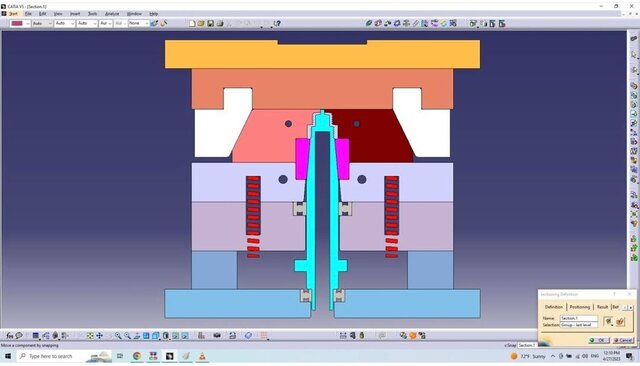Image resolution: width=640 pixels, height=366 pixels.
Task: Switch to the Positioning tab
Action: tap(580, 307)
